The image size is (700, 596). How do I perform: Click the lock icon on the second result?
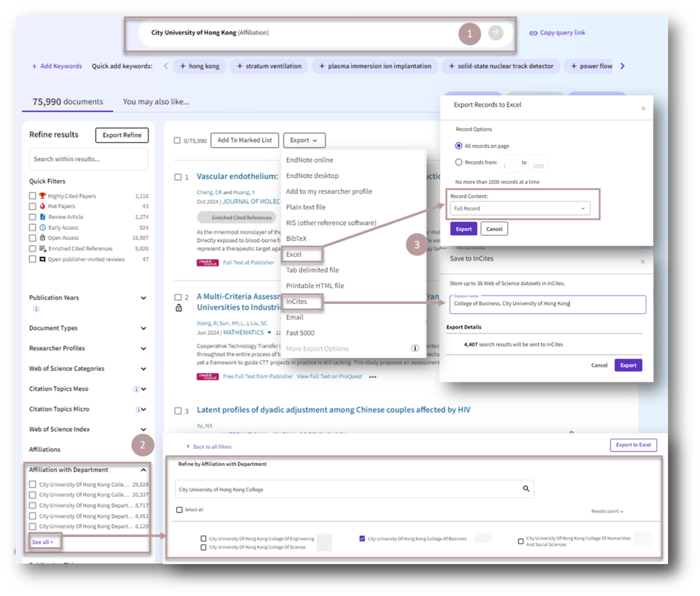(179, 307)
